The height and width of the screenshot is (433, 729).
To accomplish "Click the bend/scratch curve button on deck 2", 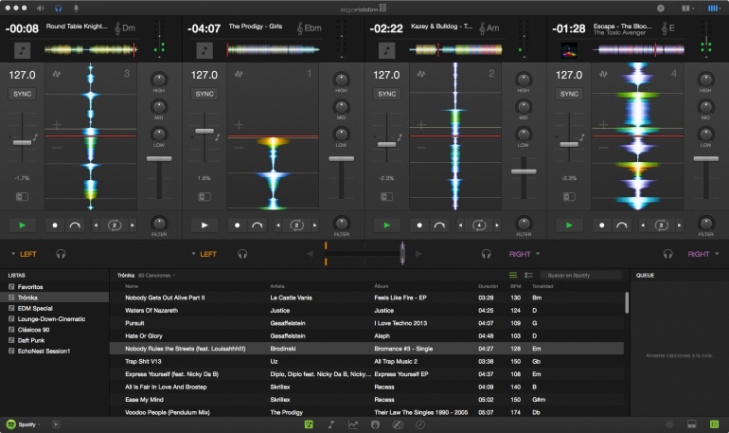I will [x=439, y=225].
